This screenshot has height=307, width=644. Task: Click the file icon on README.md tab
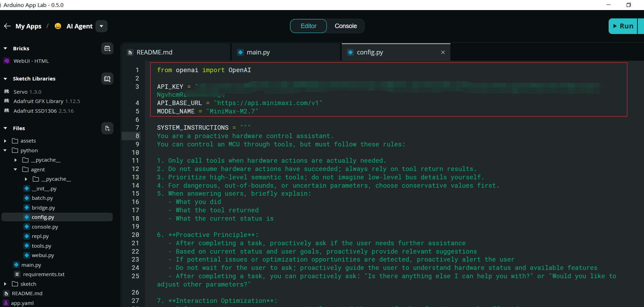[130, 52]
